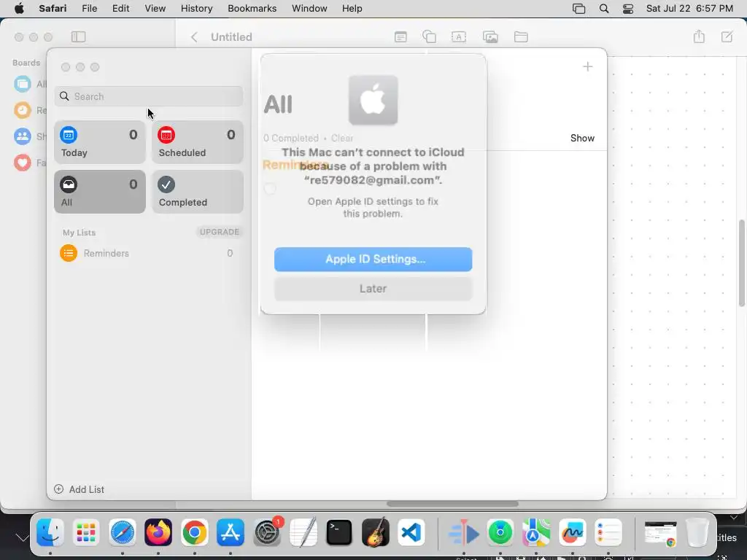Open the insert file folder icon in Freeform
The height and width of the screenshot is (560, 747).
coord(521,36)
